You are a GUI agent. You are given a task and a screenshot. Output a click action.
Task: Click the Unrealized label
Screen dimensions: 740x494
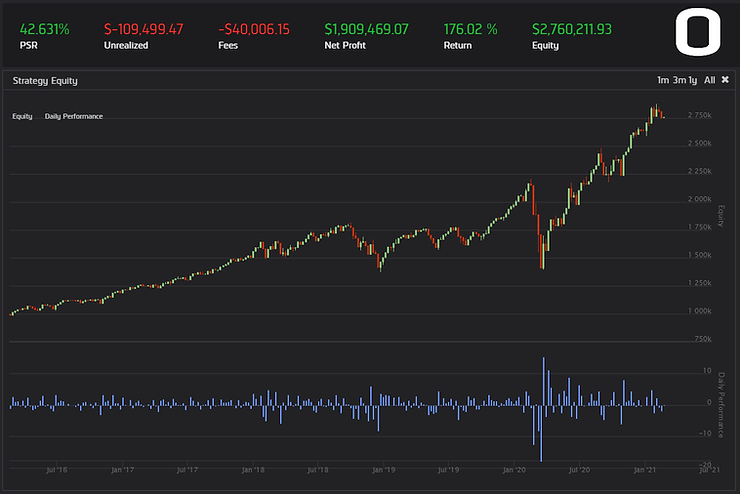click(x=126, y=45)
